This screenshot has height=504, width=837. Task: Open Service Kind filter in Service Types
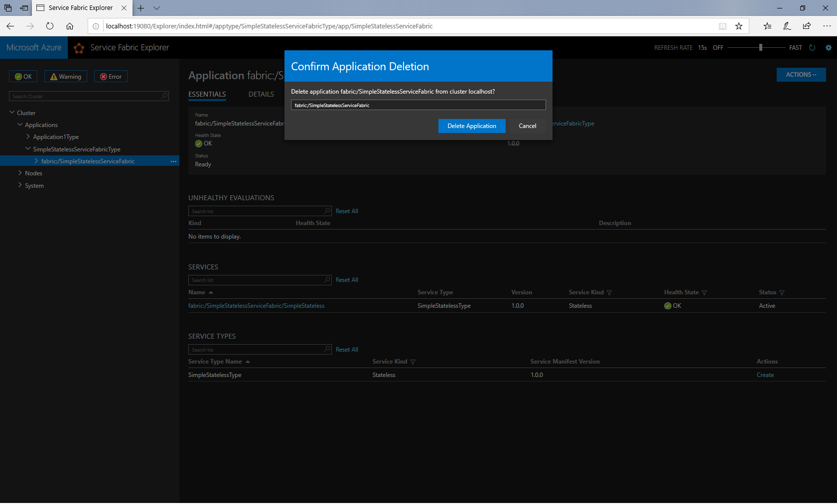click(x=413, y=362)
